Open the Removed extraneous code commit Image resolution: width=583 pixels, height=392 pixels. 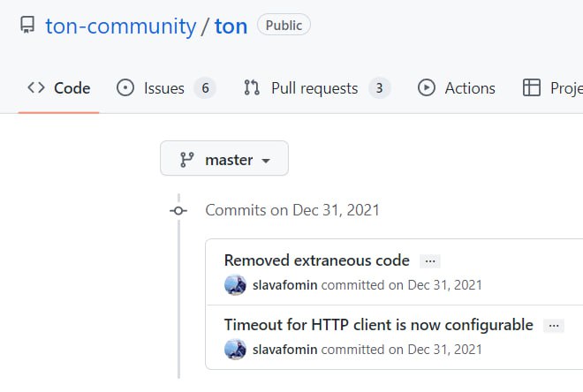[x=317, y=260]
